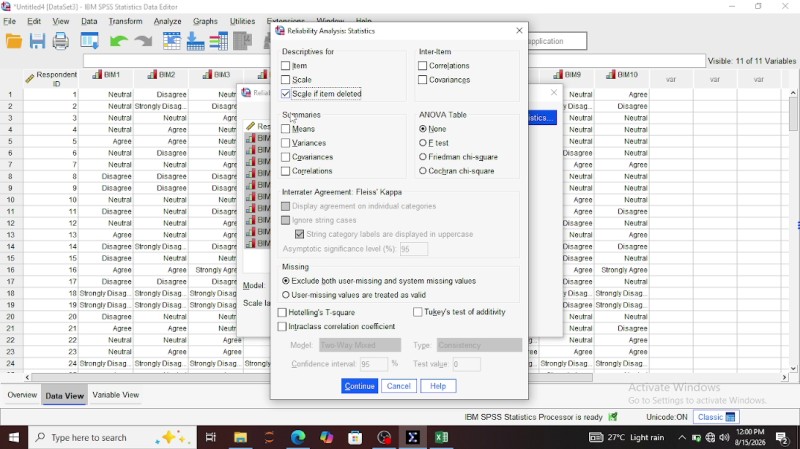Check Inter-Item Correlations box
This screenshot has height=449, width=800.
click(x=422, y=66)
